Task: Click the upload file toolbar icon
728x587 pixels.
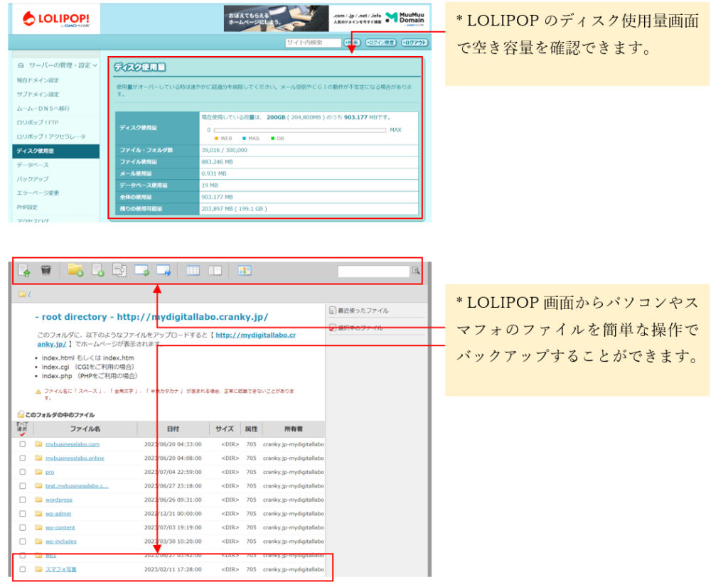Action: [x=24, y=270]
